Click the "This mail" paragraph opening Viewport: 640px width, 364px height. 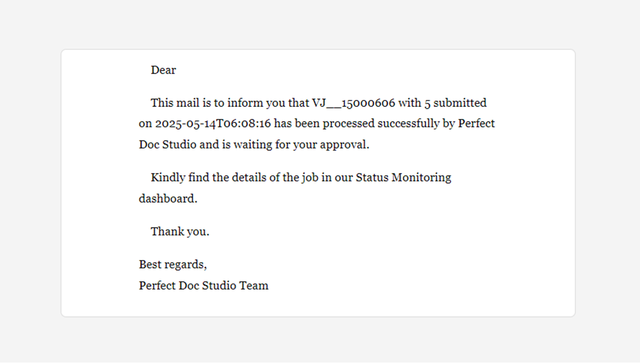coord(174,103)
